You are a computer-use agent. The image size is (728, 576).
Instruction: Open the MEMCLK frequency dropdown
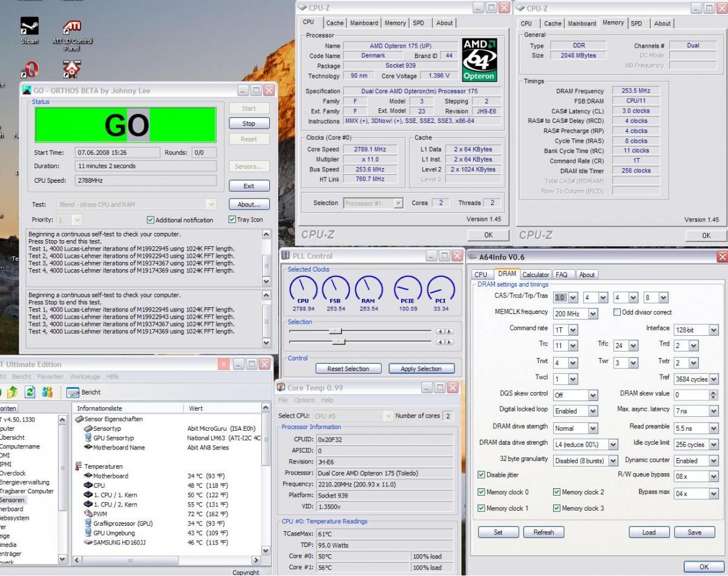pos(593,313)
